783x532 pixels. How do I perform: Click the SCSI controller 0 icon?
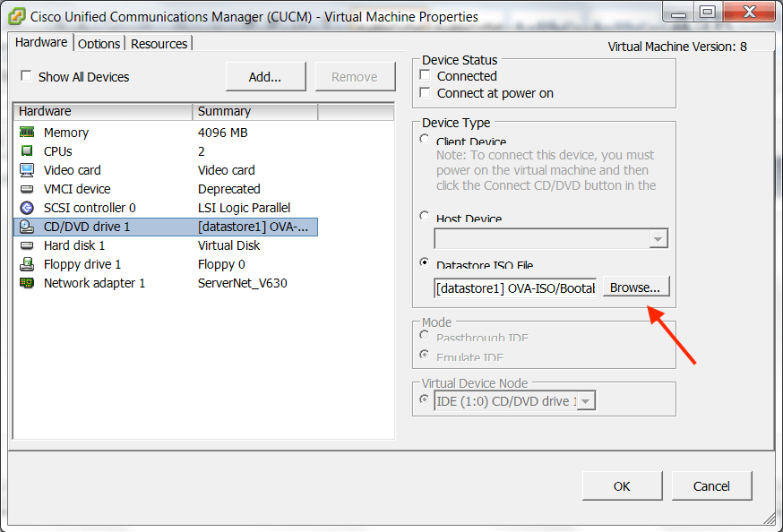pos(27,208)
